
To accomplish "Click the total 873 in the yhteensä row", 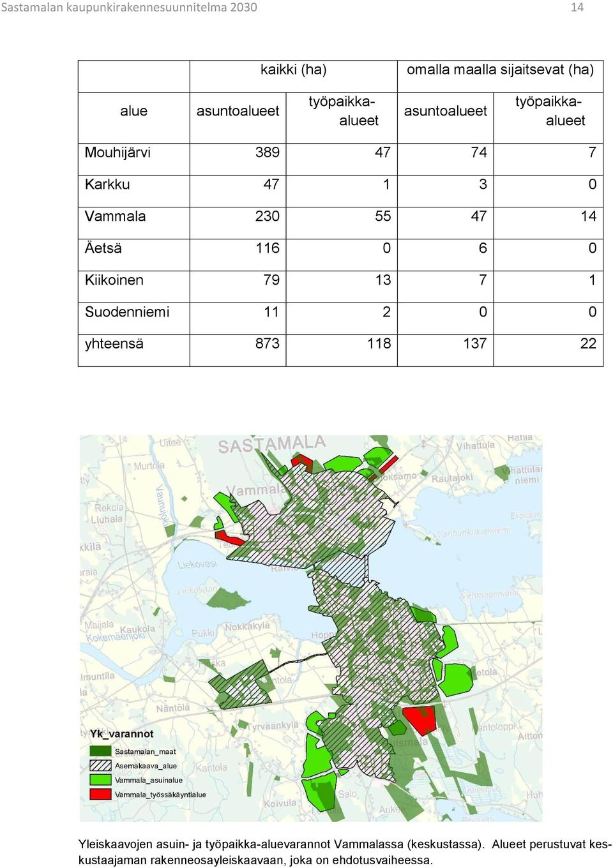I will click(268, 344).
